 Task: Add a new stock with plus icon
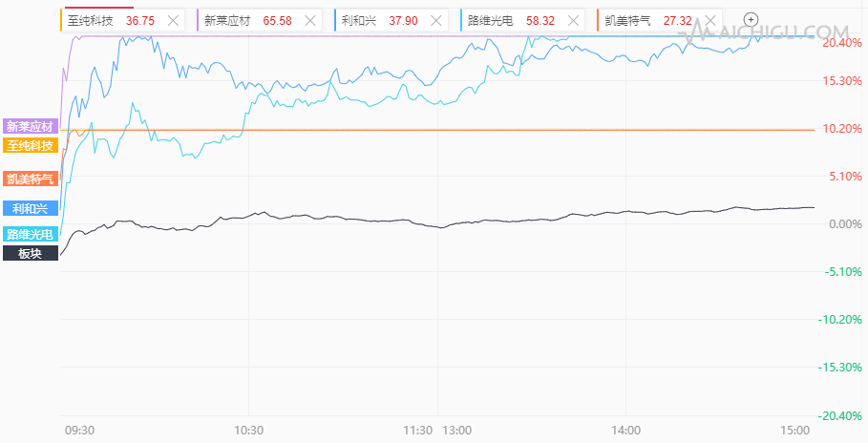click(x=751, y=19)
